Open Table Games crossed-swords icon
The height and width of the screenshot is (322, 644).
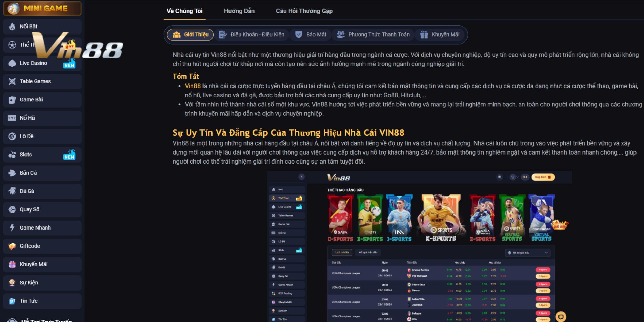(x=12, y=81)
